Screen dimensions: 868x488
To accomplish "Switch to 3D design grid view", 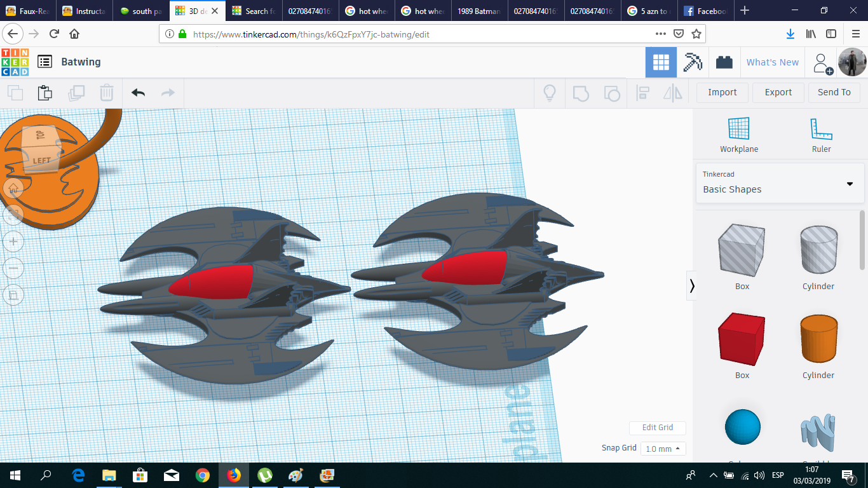I will point(661,62).
